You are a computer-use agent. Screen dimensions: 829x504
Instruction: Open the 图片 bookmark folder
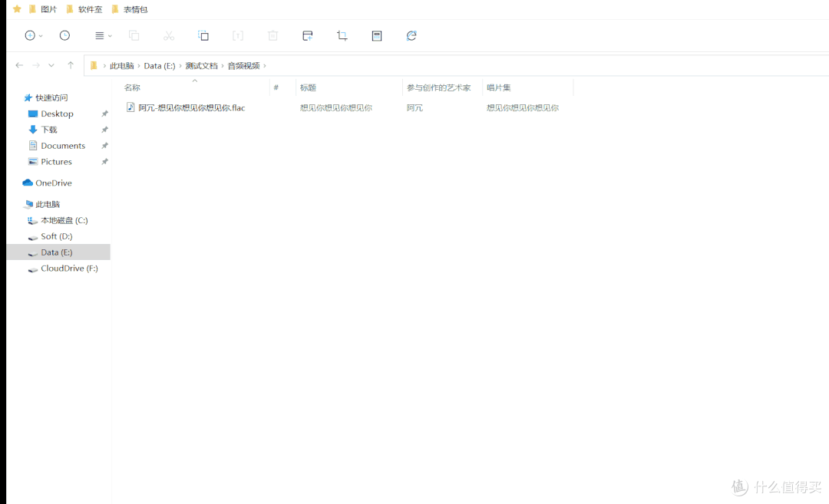43,9
